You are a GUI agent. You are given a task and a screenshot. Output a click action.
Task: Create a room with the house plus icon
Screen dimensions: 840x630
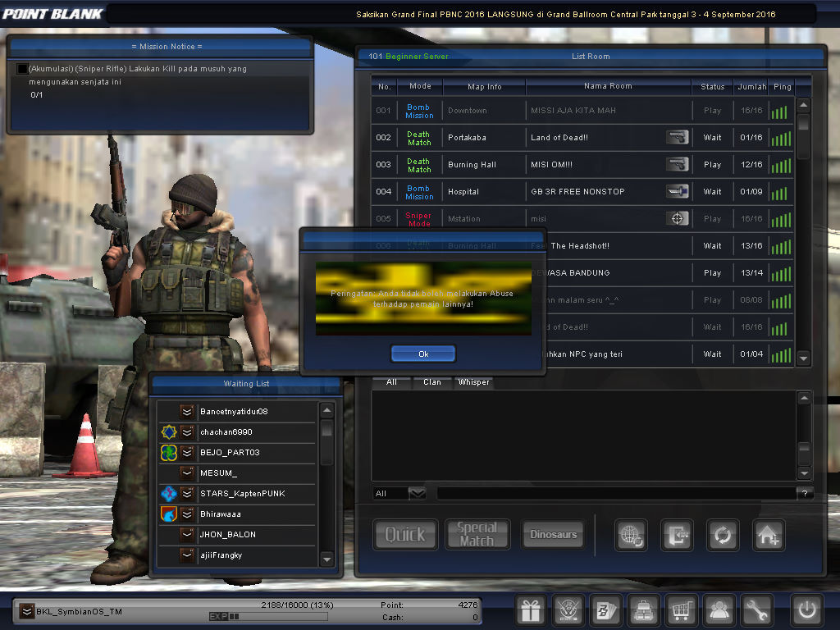point(769,535)
